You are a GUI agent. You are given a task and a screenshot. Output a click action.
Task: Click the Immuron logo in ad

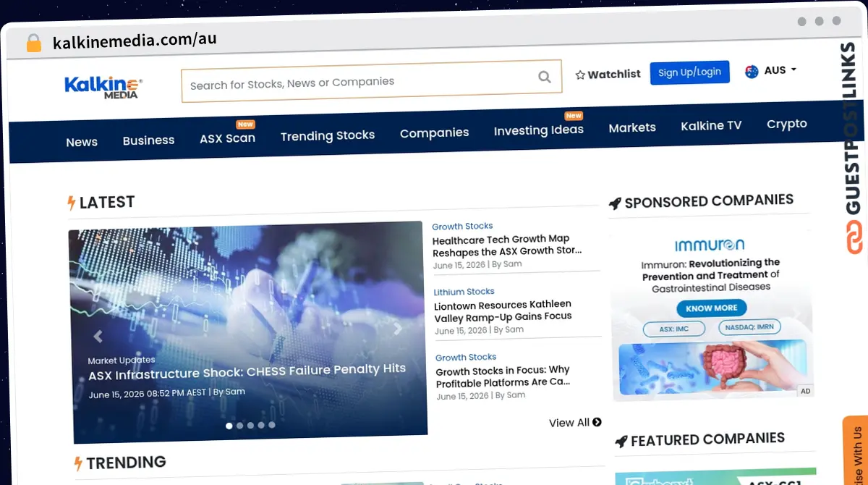(x=709, y=245)
